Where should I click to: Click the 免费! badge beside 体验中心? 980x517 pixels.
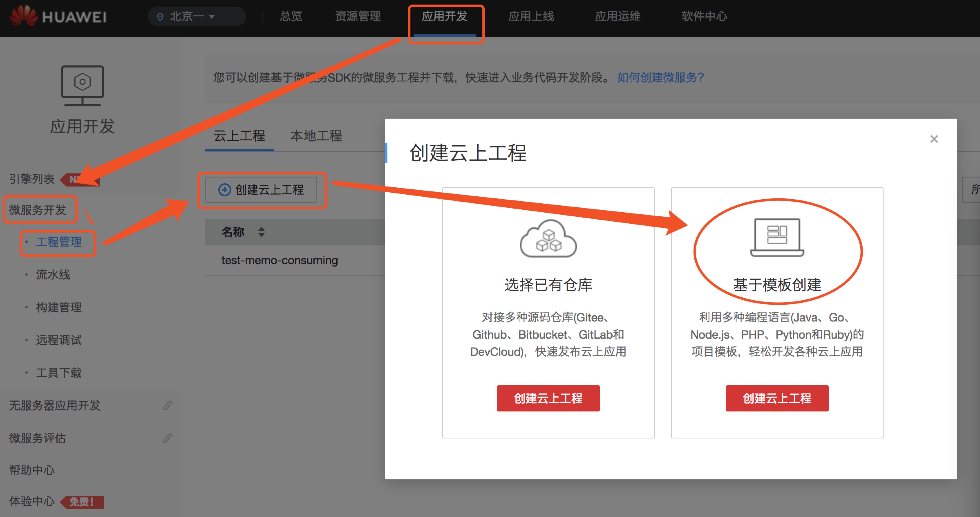82,502
